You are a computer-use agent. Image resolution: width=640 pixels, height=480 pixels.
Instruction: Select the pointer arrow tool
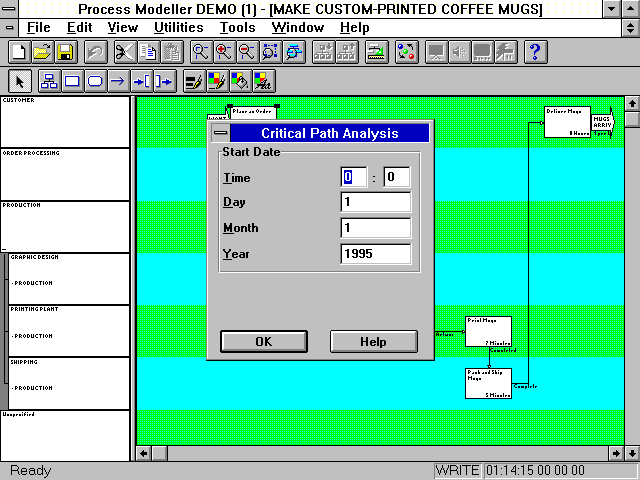20,81
